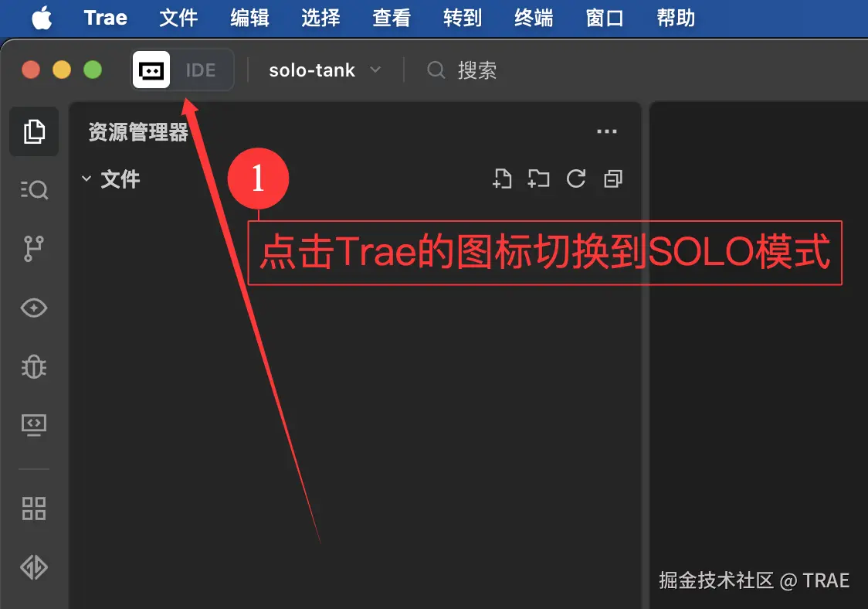Open the Explorer files icon in sidebar
Viewport: 868px width, 609px height.
[34, 131]
